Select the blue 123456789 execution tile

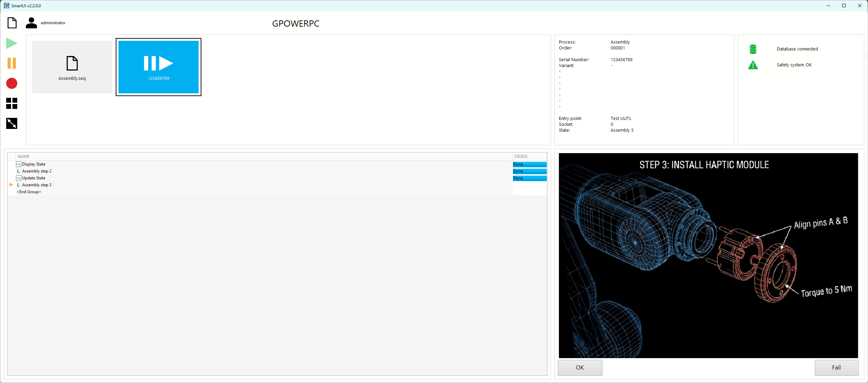pos(159,67)
